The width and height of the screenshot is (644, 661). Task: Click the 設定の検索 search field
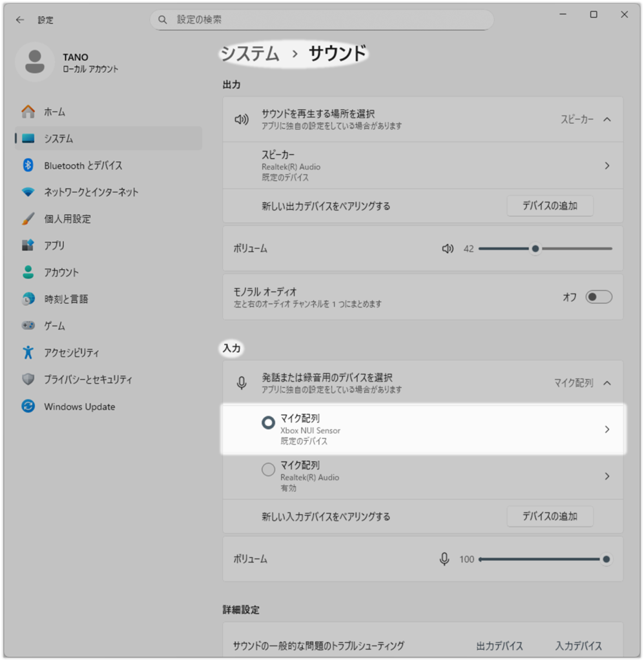click(321, 20)
